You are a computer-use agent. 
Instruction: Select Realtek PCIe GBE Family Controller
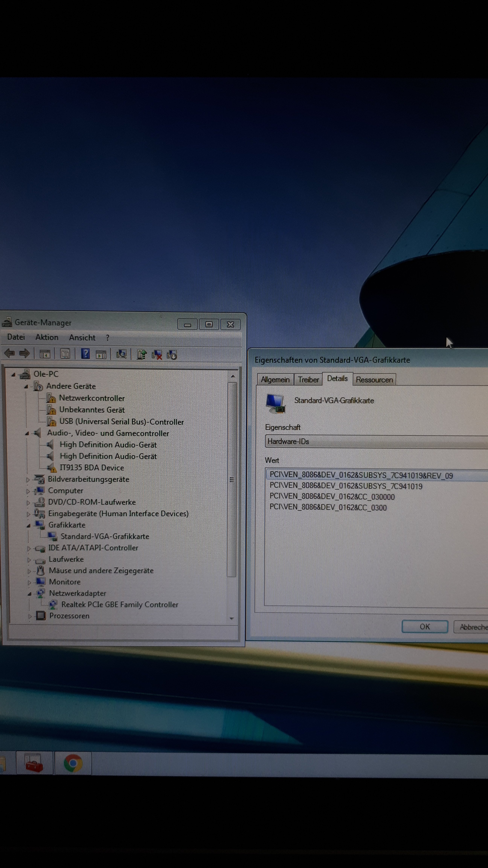point(119,604)
